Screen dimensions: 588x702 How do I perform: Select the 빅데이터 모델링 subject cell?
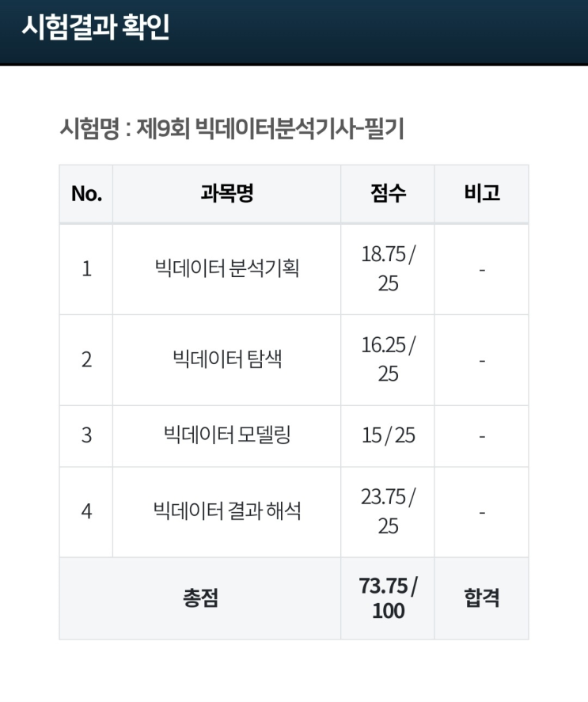pos(226,435)
